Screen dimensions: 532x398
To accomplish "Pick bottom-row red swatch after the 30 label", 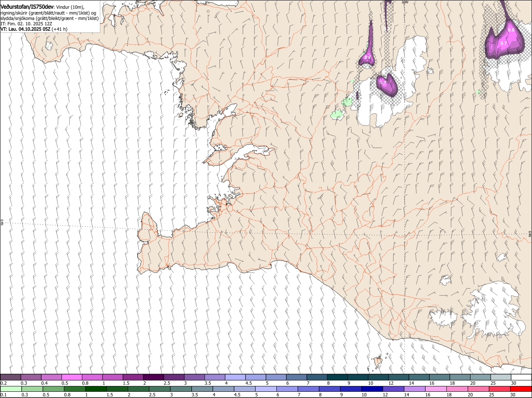I will coord(521,389).
